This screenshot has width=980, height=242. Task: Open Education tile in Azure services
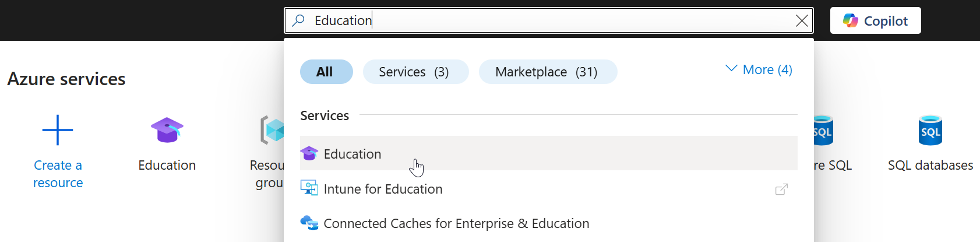point(167,144)
